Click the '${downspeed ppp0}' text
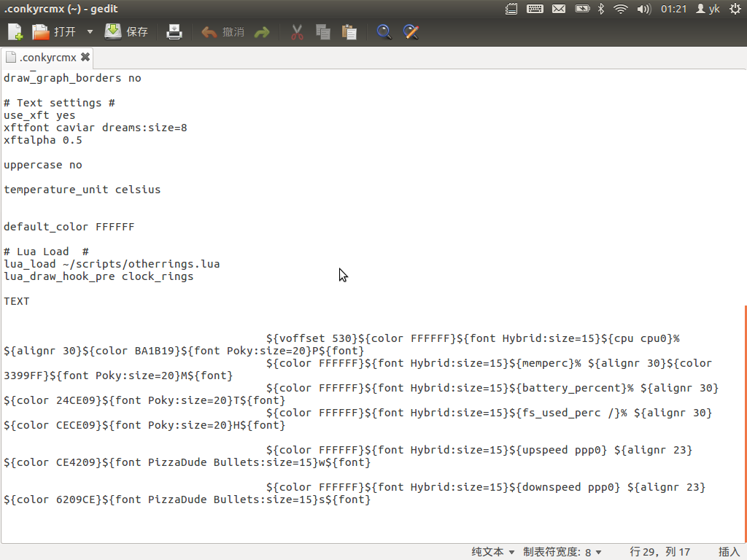The height and width of the screenshot is (560, 747). coord(565,487)
